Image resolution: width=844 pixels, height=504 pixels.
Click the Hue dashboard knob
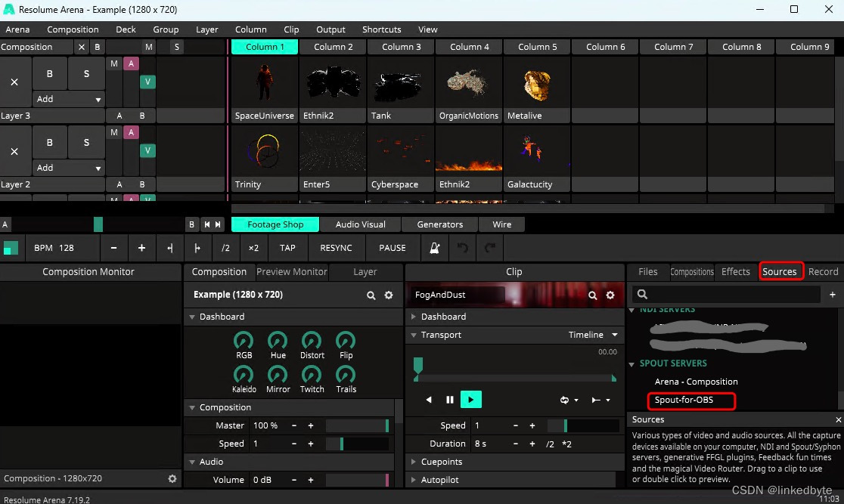pyautogui.click(x=278, y=341)
